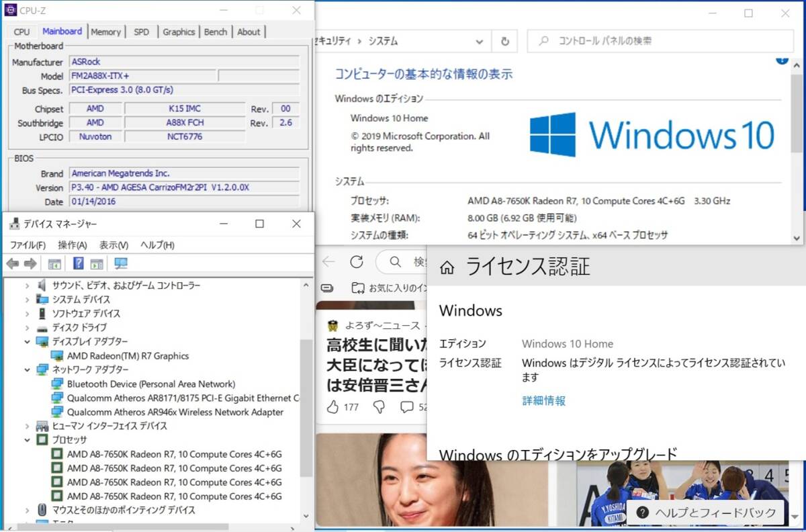Screen dimensions: 806x532
Task: Click the browser address search field
Action: [401, 261]
